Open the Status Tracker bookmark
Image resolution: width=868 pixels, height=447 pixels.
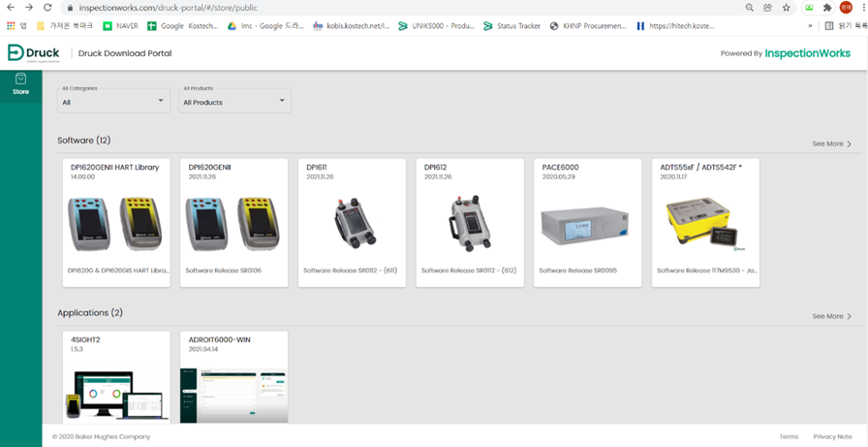(x=511, y=26)
